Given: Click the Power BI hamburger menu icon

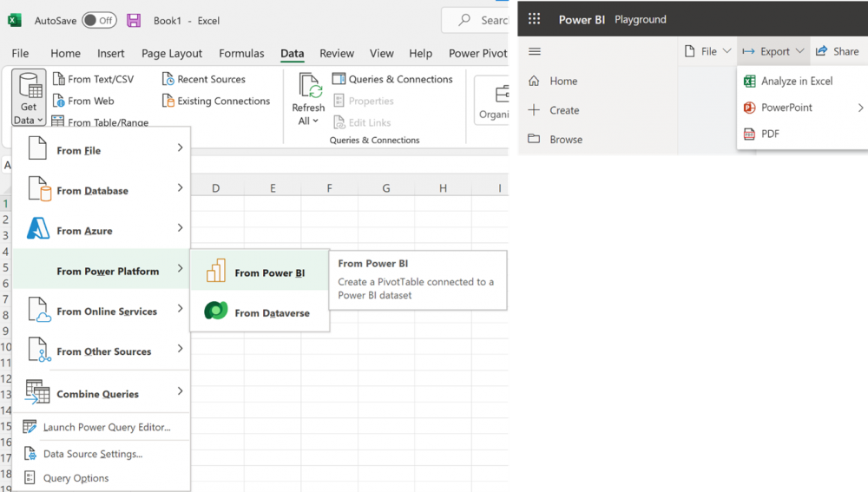Looking at the screenshot, I should (x=534, y=51).
